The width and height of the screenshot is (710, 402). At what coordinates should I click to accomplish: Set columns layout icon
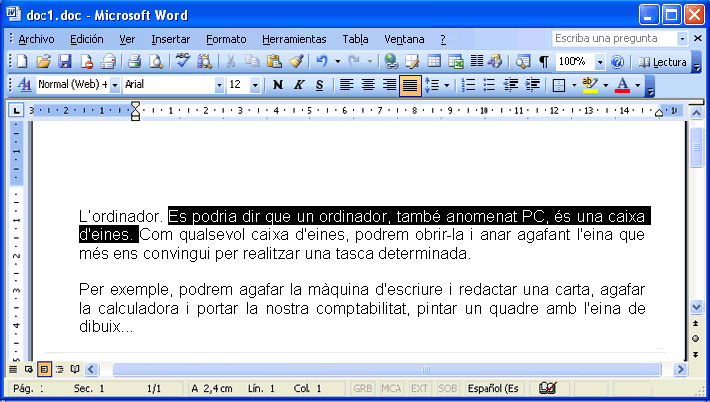coord(477,61)
